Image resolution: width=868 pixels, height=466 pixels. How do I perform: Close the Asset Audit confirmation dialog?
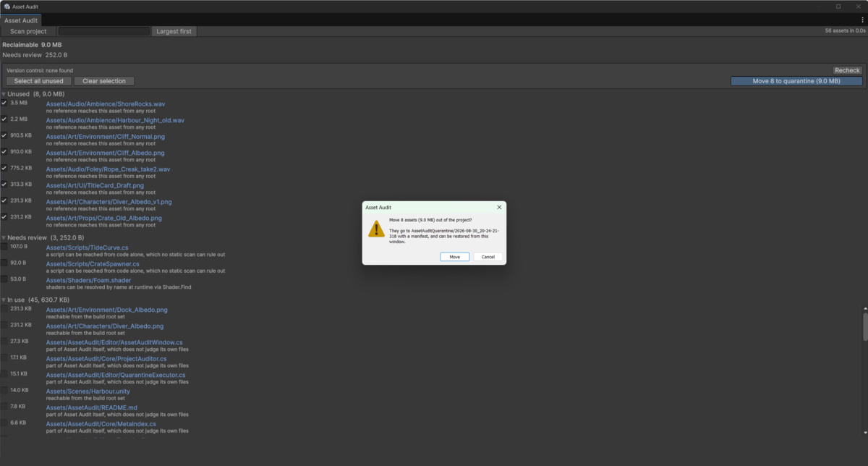click(x=499, y=208)
